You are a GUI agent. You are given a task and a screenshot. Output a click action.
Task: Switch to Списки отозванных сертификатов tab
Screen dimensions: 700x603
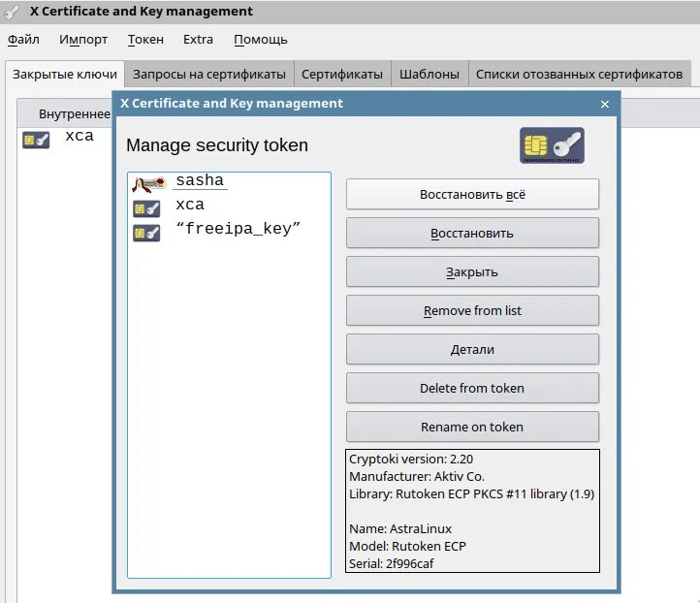pyautogui.click(x=579, y=74)
